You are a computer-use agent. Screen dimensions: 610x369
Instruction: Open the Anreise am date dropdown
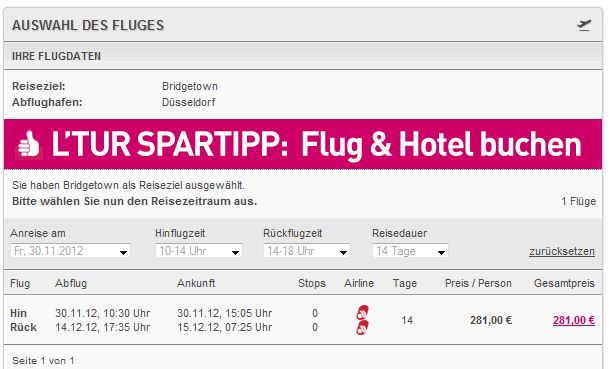70,251
